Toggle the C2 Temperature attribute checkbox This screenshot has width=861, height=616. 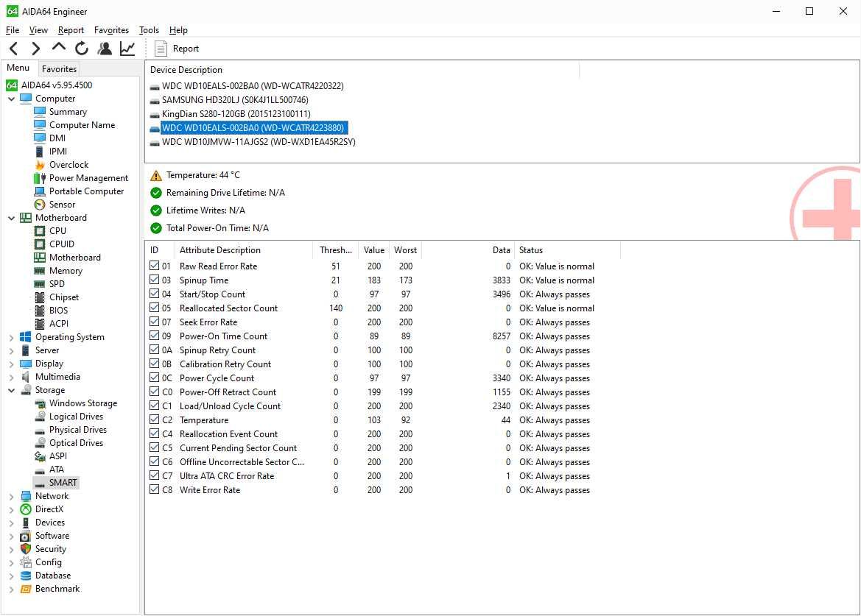pos(154,419)
